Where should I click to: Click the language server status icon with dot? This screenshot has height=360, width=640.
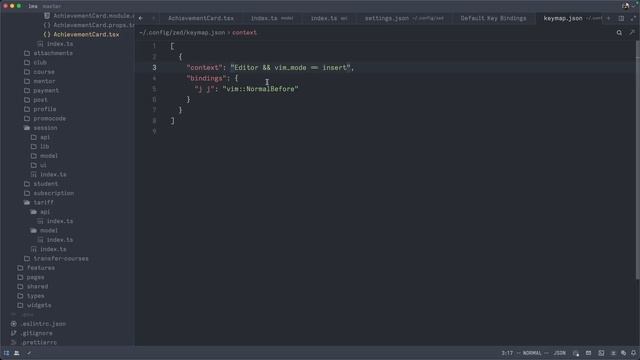576,353
